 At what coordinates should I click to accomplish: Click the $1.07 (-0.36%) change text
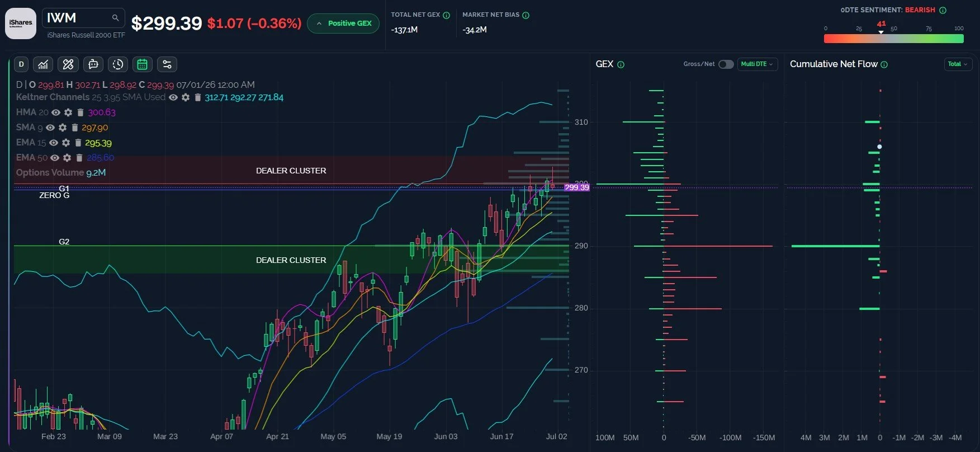pyautogui.click(x=254, y=23)
